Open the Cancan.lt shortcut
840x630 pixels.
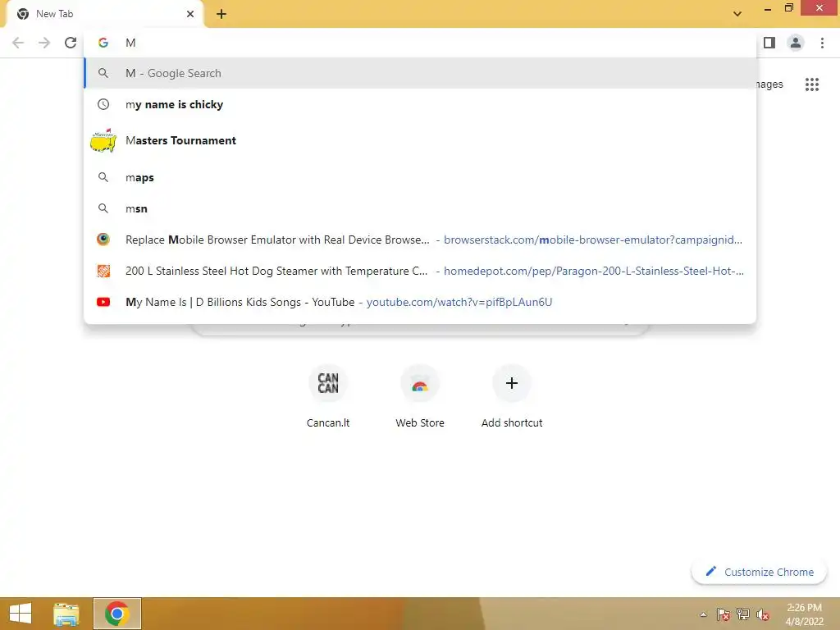coord(328,395)
